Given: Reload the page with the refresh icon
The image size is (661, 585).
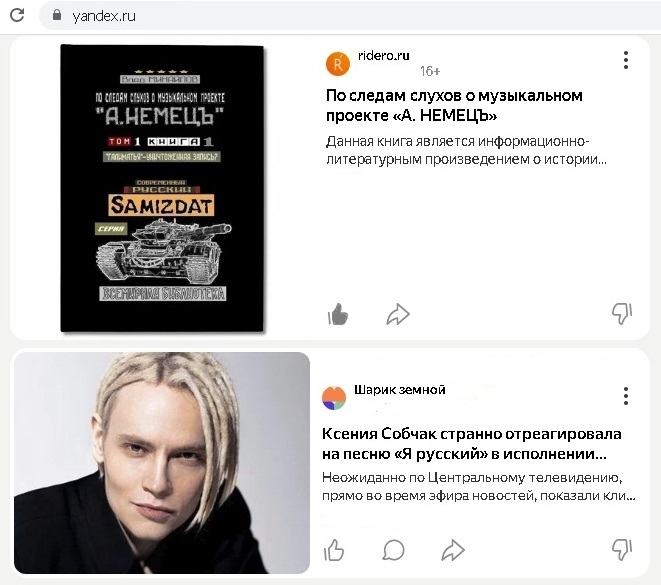Looking at the screenshot, I should click(x=17, y=16).
